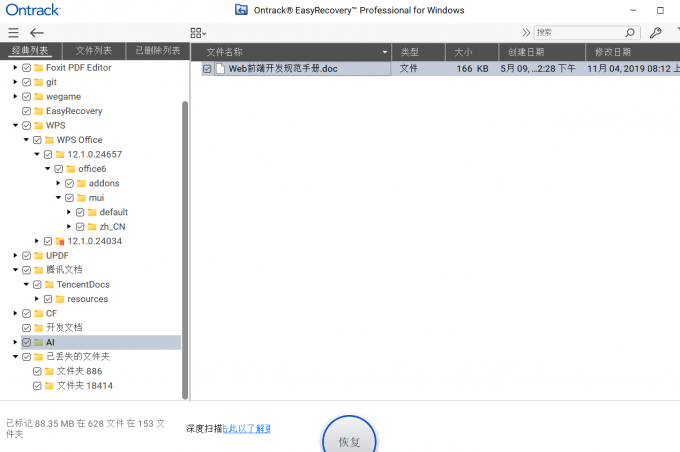Select the Web前端开发规范手册.doc row
The height and width of the screenshot is (452, 680).
(441, 69)
